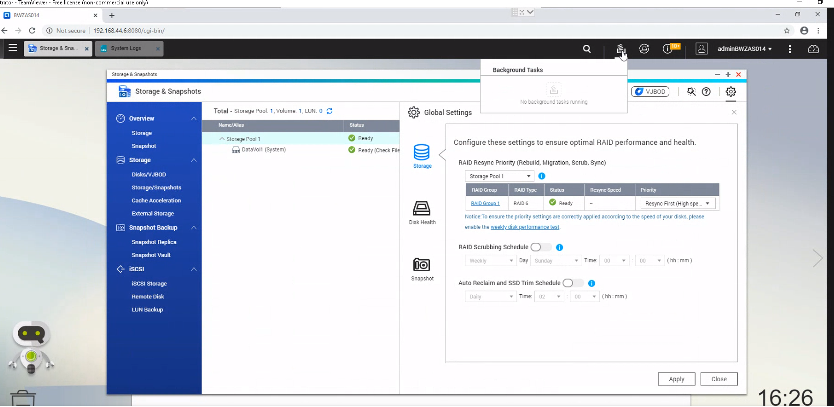Open External Storage in sidebar
834x407 pixels.
click(x=153, y=213)
